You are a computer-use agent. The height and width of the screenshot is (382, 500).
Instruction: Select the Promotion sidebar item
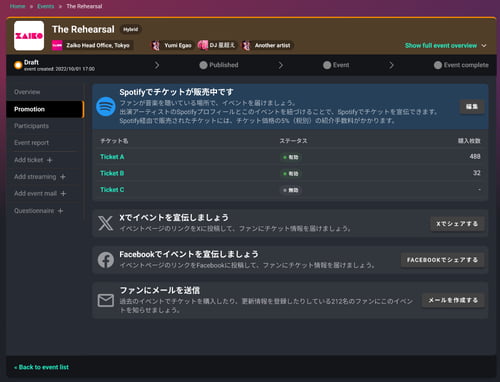(x=45, y=109)
